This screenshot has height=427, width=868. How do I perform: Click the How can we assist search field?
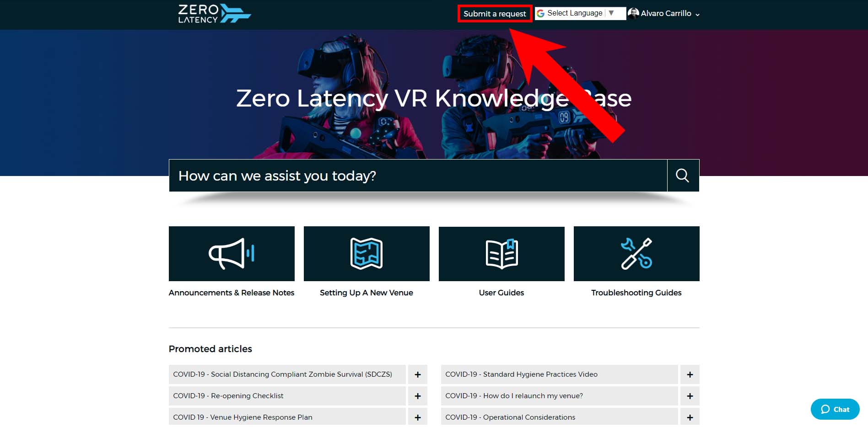click(x=418, y=176)
